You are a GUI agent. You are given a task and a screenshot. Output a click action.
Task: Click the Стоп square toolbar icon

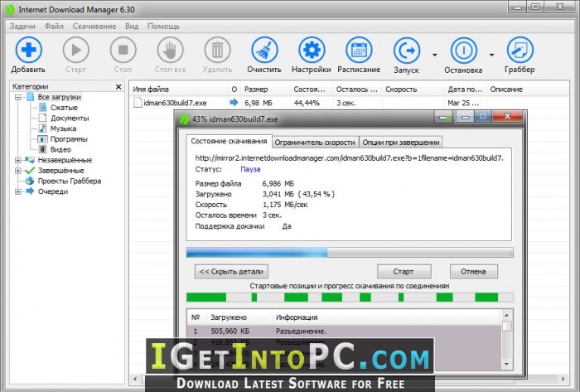tap(123, 50)
